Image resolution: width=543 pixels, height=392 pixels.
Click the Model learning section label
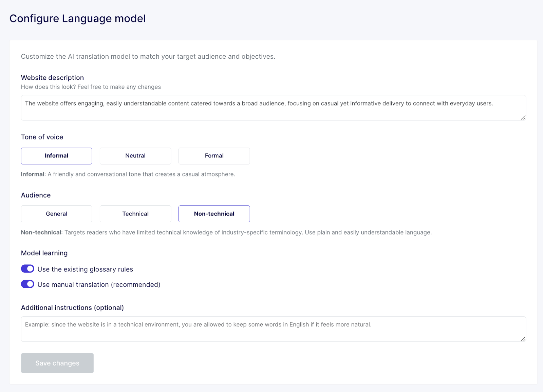(x=44, y=253)
